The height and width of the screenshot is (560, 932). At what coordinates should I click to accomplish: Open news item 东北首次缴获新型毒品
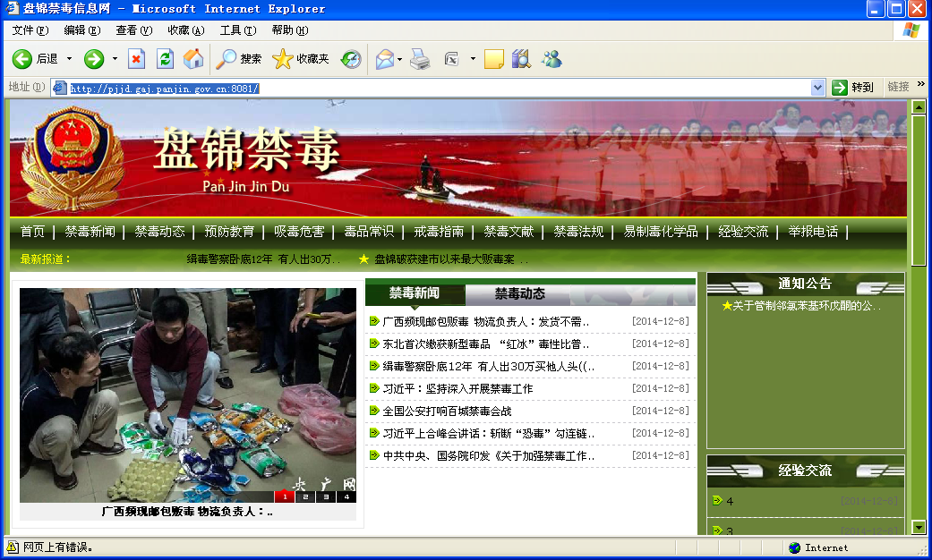485,344
